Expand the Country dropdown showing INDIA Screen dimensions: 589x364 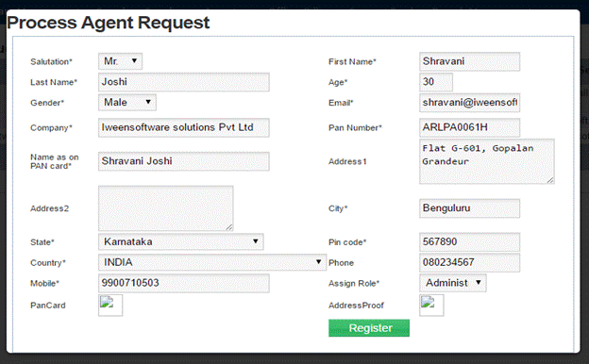tap(212, 262)
